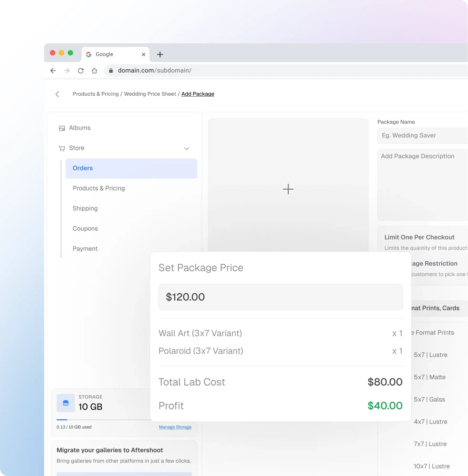Click the Package Name input field
Viewport: 468px width, 476px height.
pos(423,136)
